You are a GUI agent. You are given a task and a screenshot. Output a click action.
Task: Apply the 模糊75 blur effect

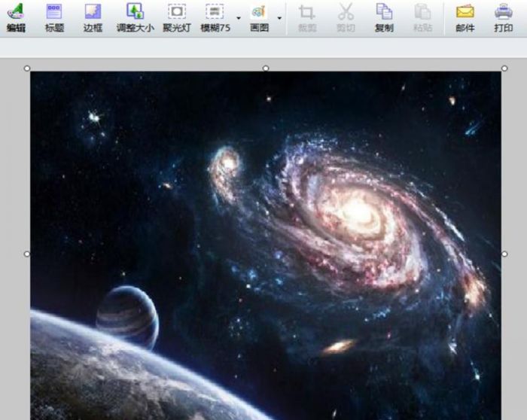click(x=215, y=17)
